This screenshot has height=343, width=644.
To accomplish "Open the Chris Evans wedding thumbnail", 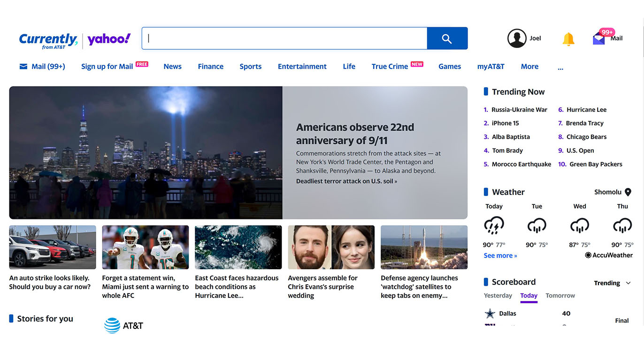I will pyautogui.click(x=331, y=247).
